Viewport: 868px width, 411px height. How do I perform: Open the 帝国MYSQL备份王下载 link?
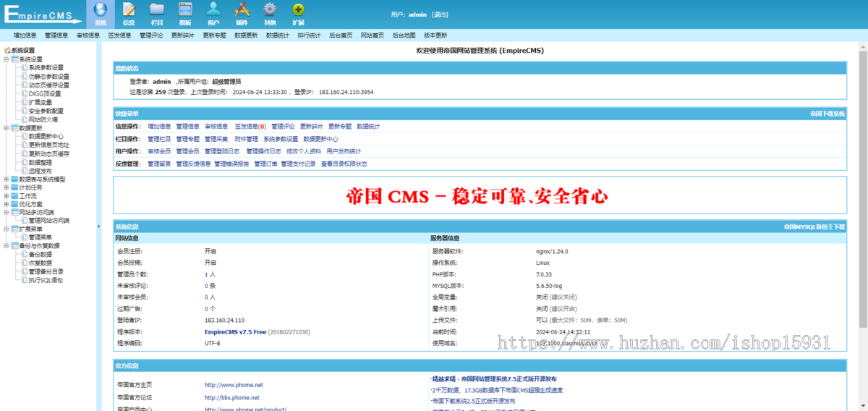(814, 226)
